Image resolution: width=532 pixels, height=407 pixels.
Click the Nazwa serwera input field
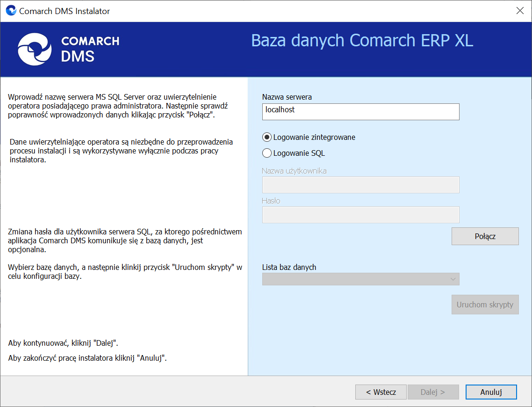360,112
